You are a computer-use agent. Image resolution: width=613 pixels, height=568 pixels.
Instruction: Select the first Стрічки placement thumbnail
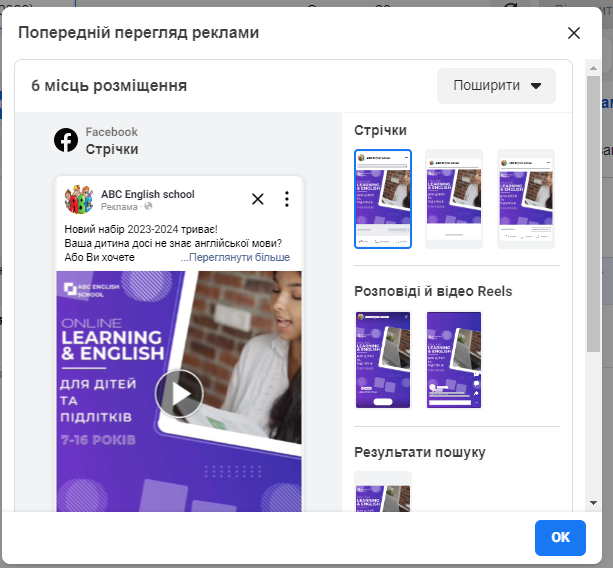coord(383,199)
